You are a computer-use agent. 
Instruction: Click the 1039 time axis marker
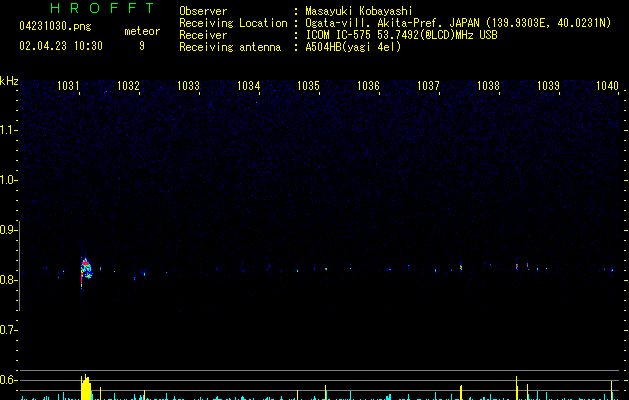[x=548, y=86]
